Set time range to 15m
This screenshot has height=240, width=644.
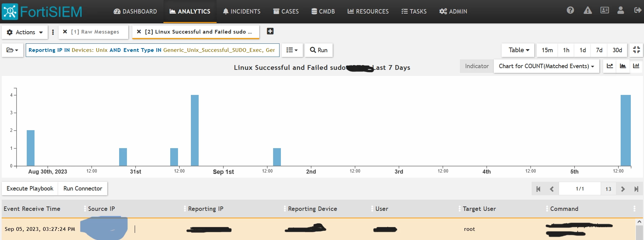point(547,50)
